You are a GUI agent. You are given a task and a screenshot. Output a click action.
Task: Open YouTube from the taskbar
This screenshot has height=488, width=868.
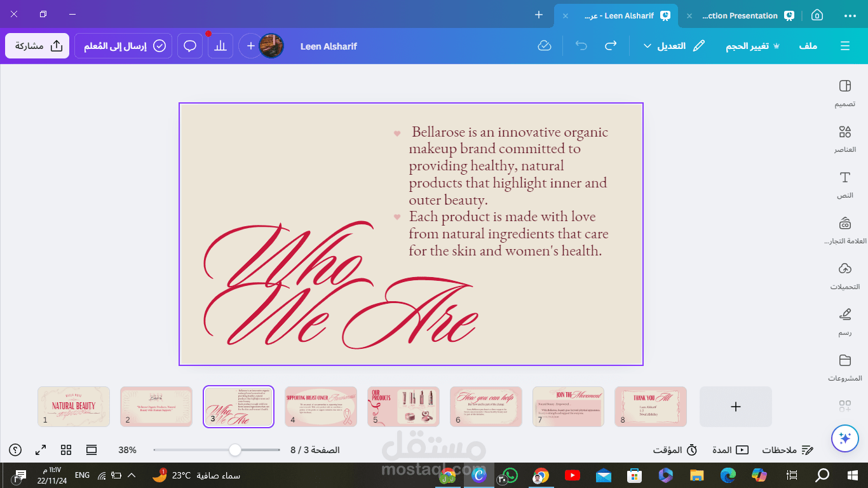click(x=572, y=475)
